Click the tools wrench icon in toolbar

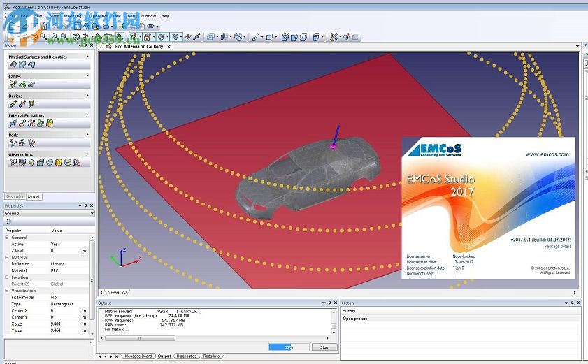(x=334, y=37)
